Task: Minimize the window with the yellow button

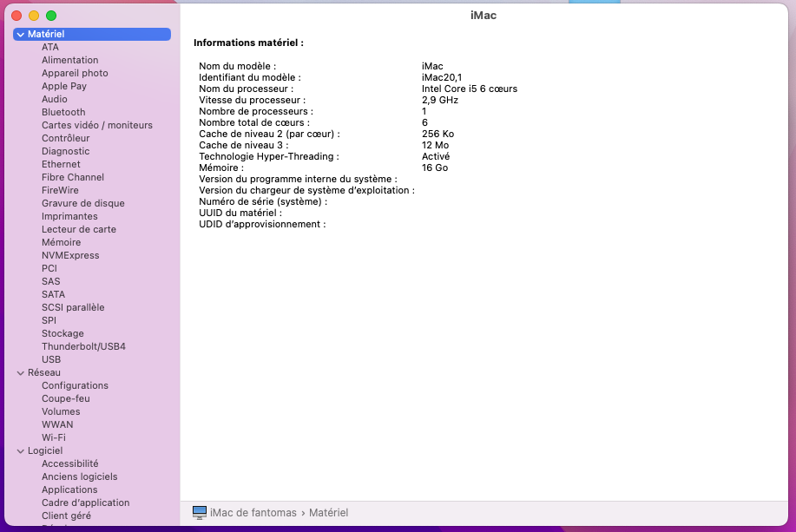Action: click(x=34, y=16)
